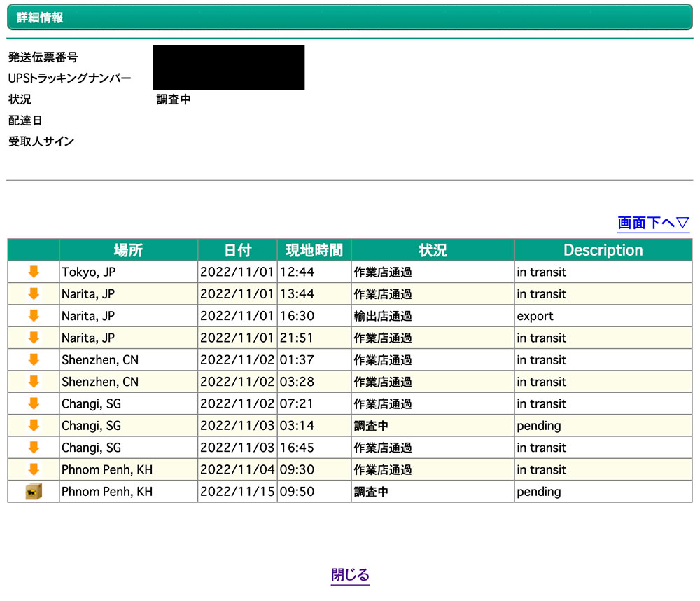Click the arrow icon in the 01:37 Shenzhen row
700x601 pixels.
click(34, 359)
